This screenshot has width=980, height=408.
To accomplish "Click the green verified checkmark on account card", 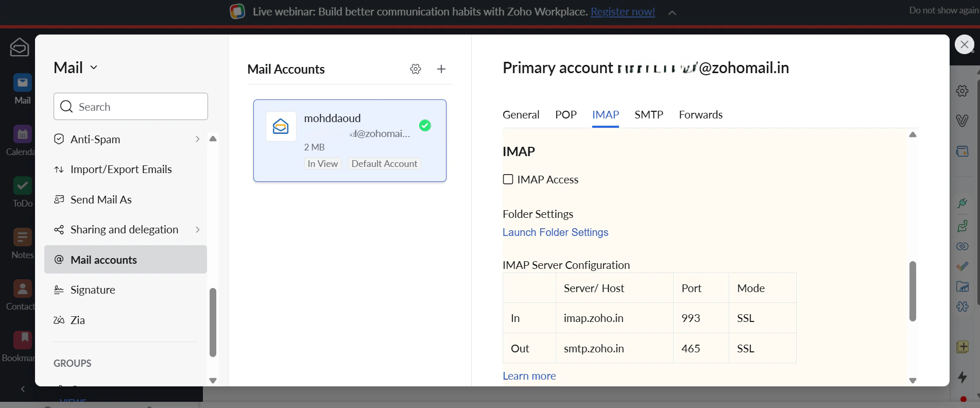I will 425,125.
